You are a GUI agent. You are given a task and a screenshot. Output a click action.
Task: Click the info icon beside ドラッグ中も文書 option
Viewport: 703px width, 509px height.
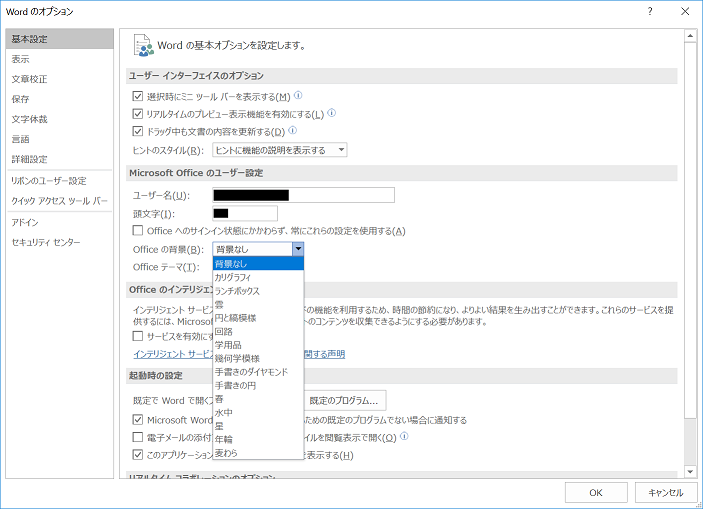pos(292,131)
